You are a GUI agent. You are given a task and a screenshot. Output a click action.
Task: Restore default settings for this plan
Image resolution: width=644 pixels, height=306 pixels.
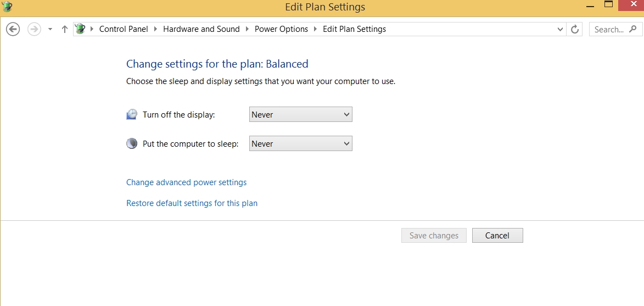coord(192,203)
